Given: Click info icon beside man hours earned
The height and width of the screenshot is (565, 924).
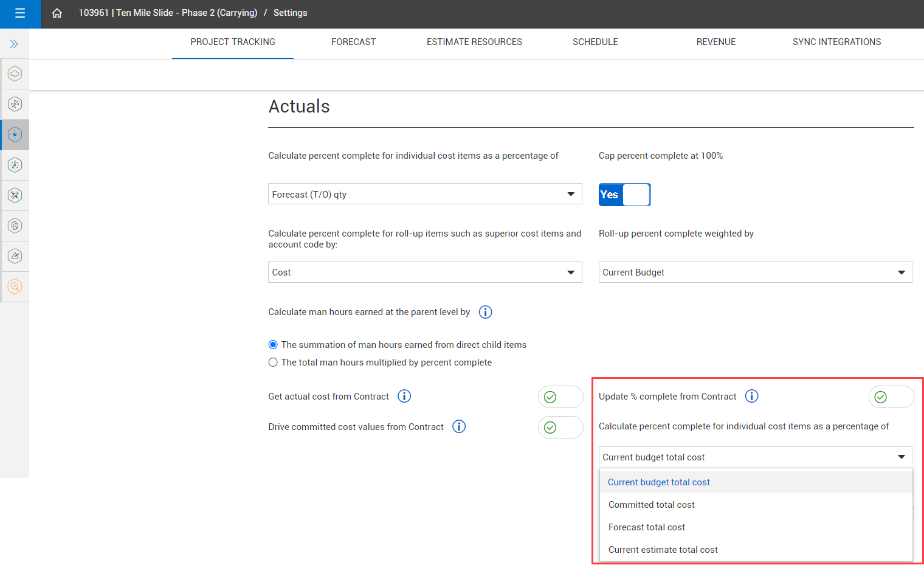Looking at the screenshot, I should (x=485, y=312).
